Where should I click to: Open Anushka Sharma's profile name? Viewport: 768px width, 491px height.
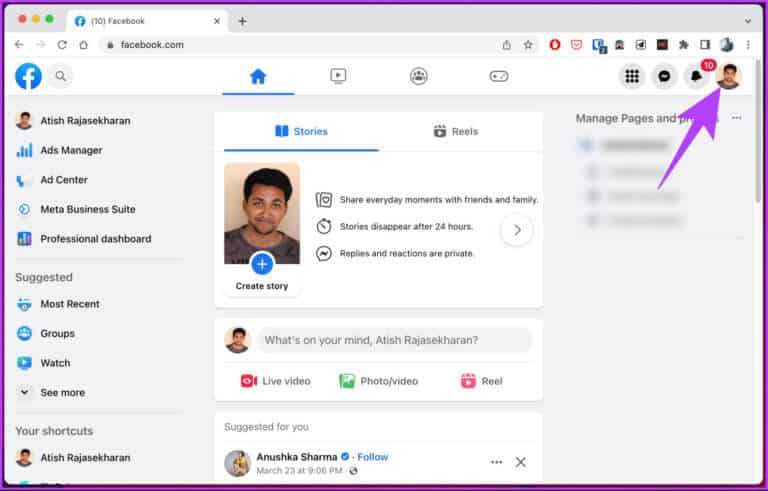297,457
